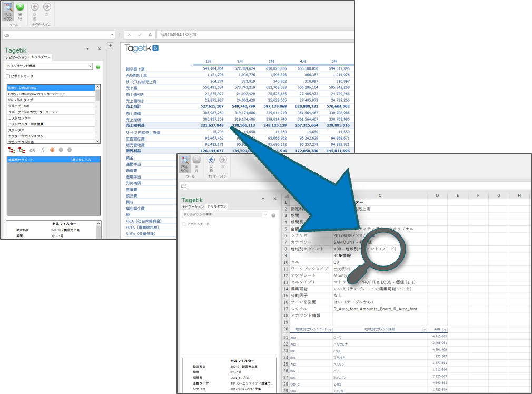Click formula bar value 549104964.188523
The width and height of the screenshot is (532, 394).
[178, 35]
